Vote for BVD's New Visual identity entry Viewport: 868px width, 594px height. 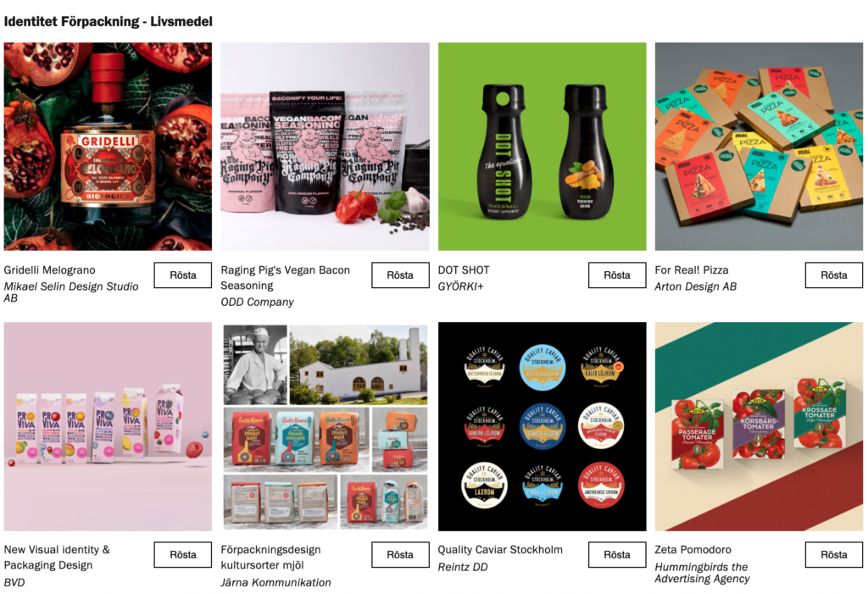coord(183,555)
